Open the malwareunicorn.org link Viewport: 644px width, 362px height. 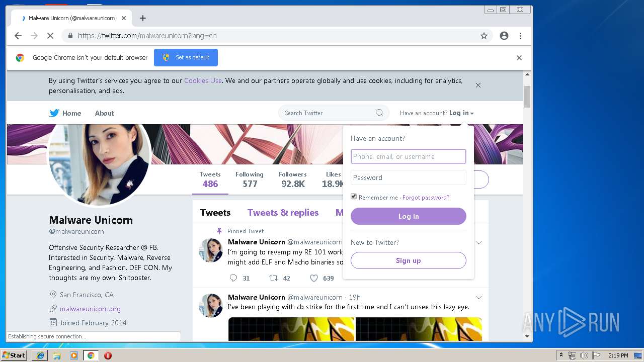tap(90, 309)
